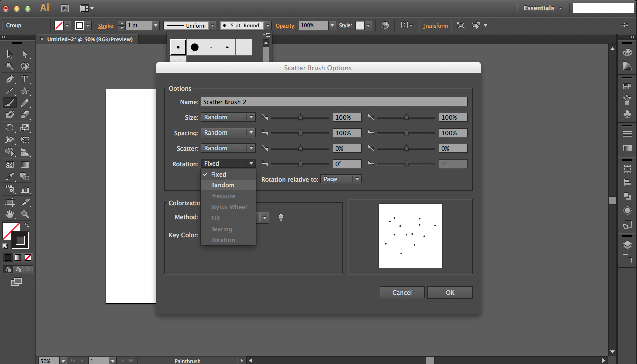The image size is (637, 364).
Task: Click the first Rotation slider handle
Action: tap(300, 164)
